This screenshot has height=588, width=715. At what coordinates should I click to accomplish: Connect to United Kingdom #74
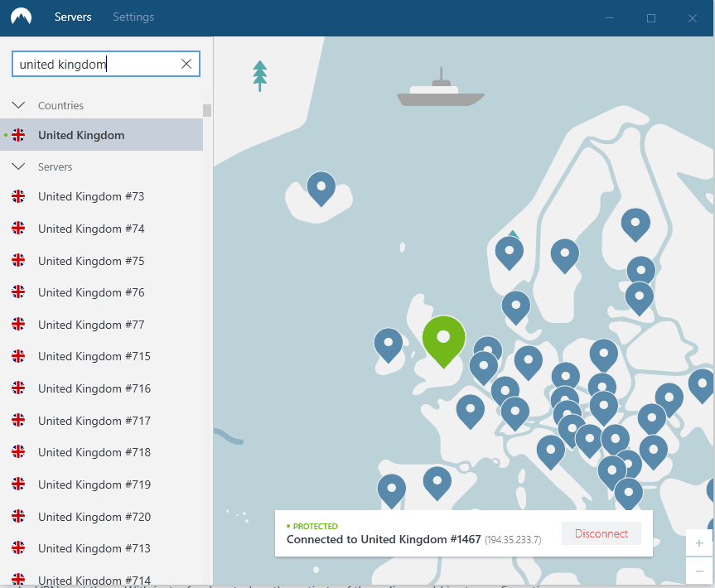click(x=101, y=229)
